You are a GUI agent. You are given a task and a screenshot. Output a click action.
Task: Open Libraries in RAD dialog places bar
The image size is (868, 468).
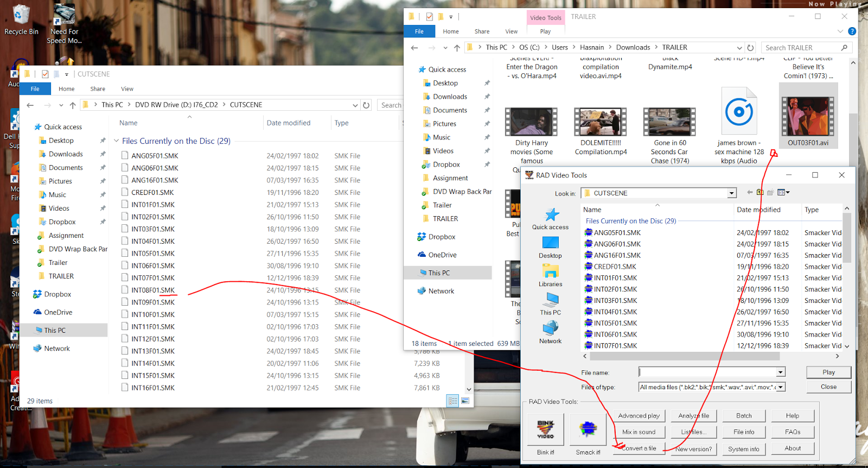(x=550, y=275)
